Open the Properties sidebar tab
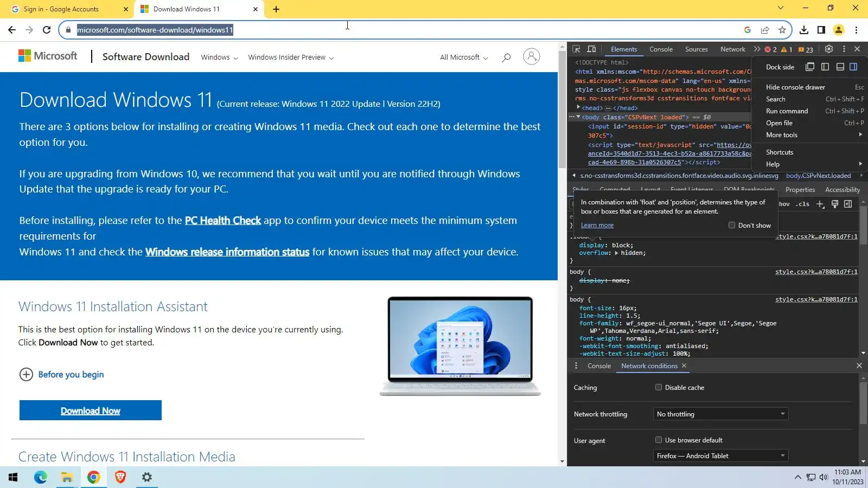Viewport: 868px width, 488px height. [800, 190]
